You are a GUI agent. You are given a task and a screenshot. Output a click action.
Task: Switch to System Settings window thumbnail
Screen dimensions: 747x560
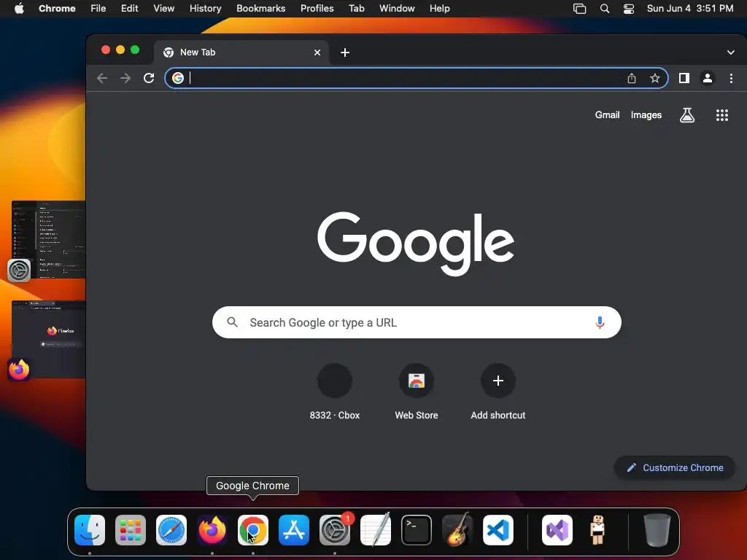pyautogui.click(x=49, y=239)
